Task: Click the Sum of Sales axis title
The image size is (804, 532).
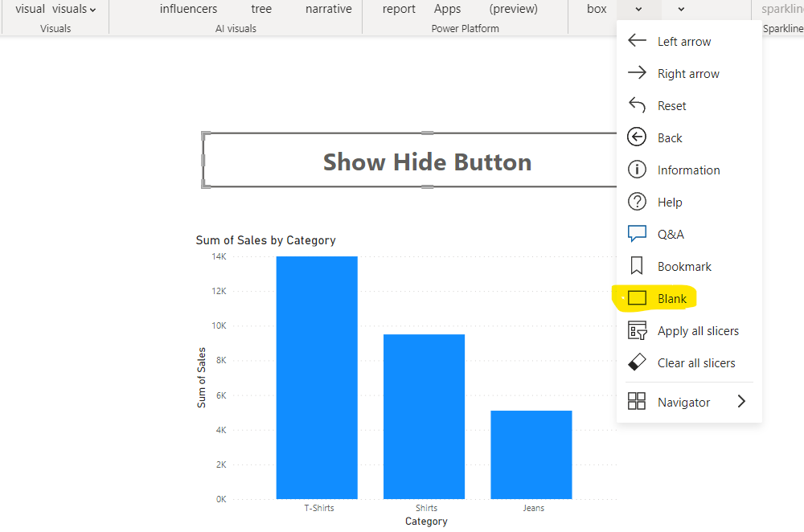Action: click(x=201, y=378)
